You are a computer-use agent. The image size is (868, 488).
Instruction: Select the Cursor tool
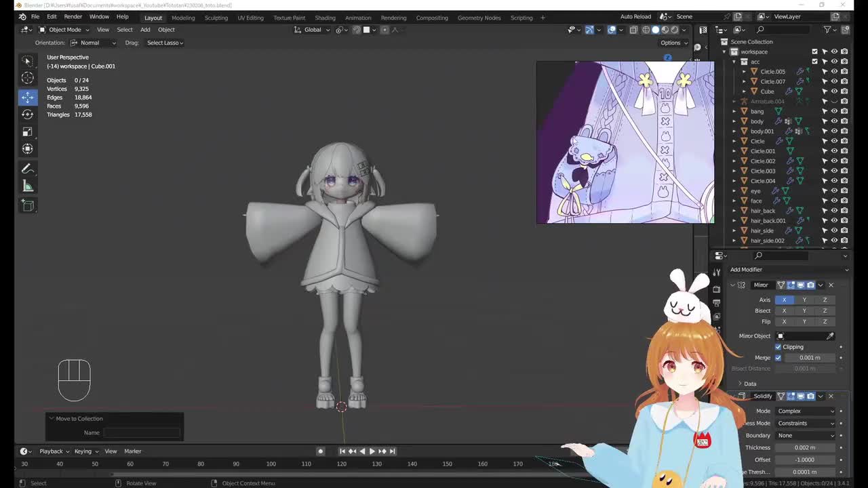28,79
